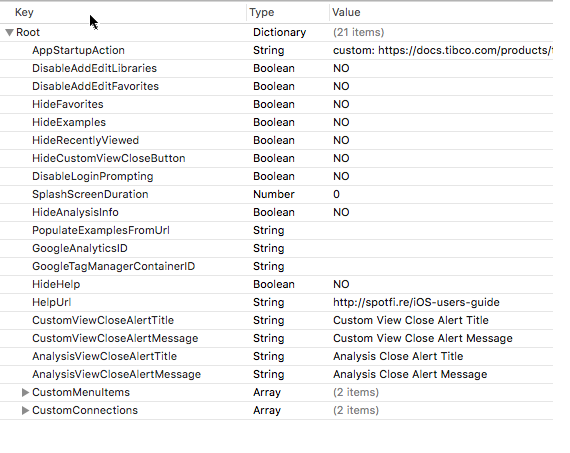Select the AppStartupAction key
Screen dimensions: 570x453
point(79,50)
